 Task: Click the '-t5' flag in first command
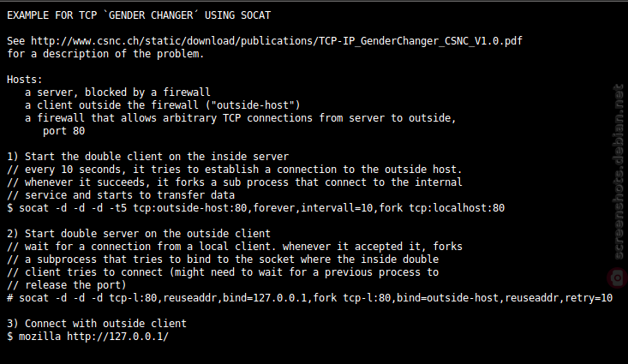[117, 208]
